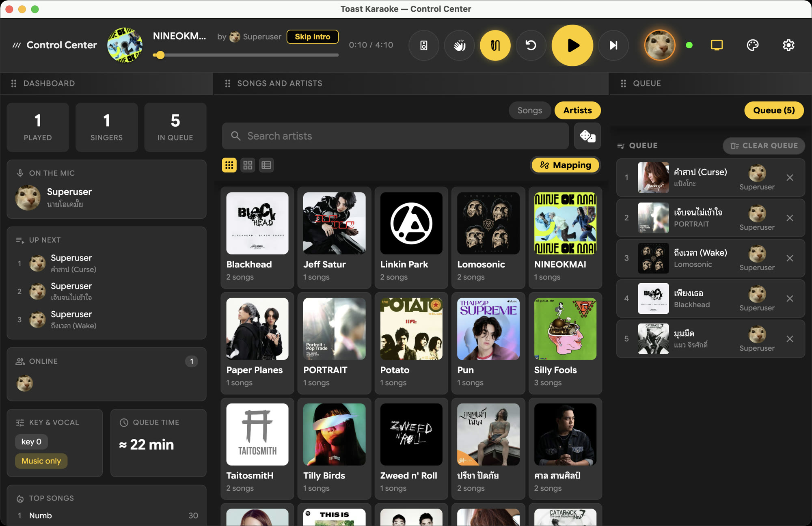
Task: Click the clapping hands applause icon
Action: 459,45
